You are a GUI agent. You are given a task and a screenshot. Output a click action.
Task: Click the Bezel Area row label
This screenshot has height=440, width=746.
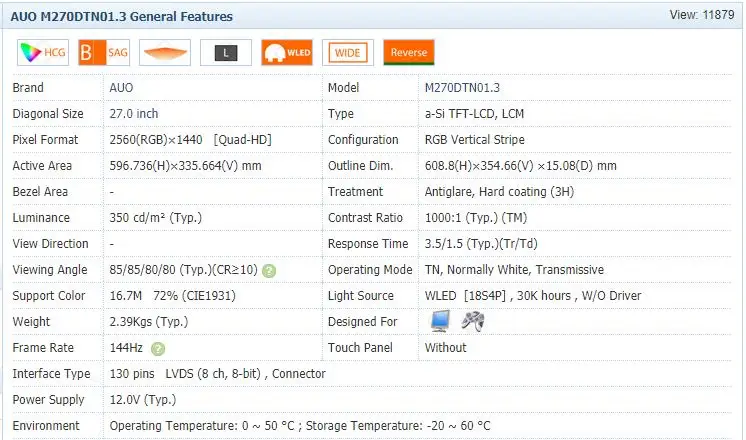[x=40, y=192]
